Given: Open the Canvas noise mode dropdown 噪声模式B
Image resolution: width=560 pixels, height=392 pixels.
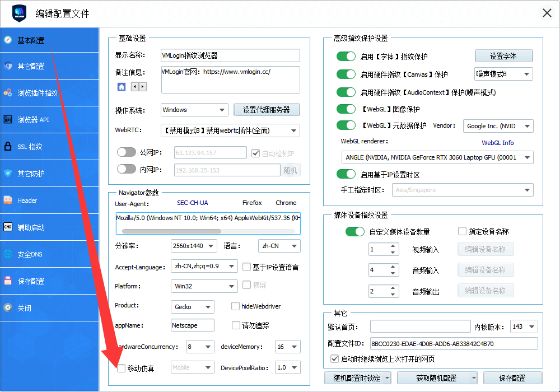Looking at the screenshot, I should [x=503, y=73].
